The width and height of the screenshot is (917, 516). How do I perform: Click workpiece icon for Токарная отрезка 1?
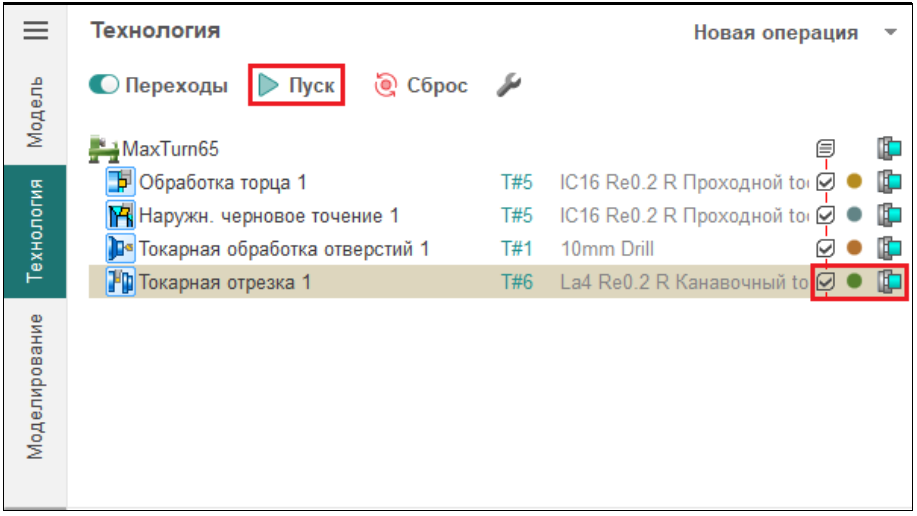[x=889, y=282]
